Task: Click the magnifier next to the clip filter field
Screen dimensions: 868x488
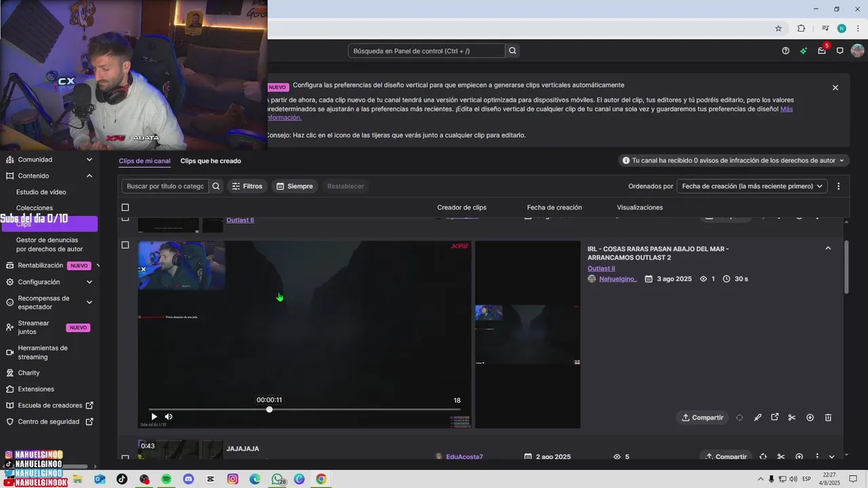Action: pos(216,186)
